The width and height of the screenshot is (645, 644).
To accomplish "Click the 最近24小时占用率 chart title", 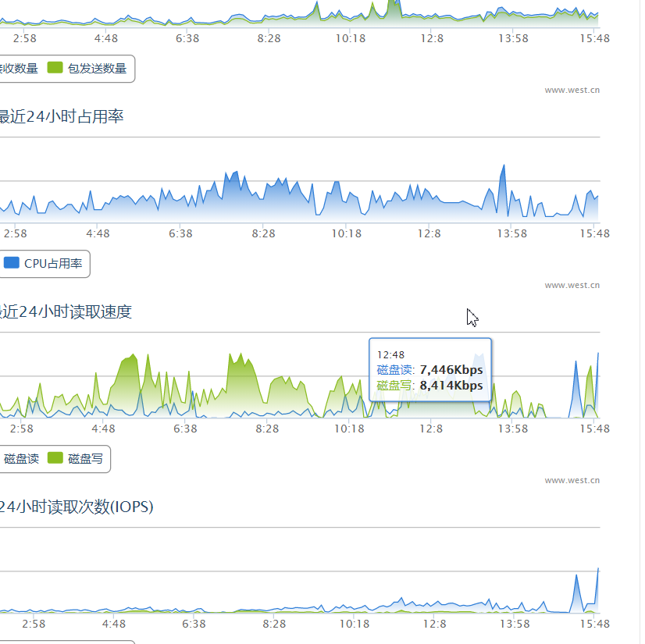I will coord(61,117).
